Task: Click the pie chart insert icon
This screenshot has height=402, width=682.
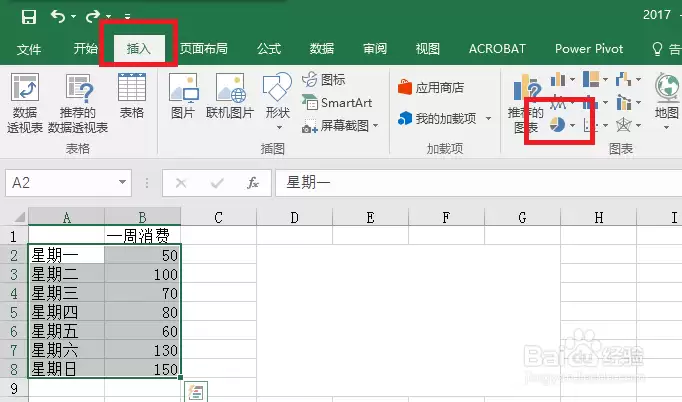Action: coord(558,125)
